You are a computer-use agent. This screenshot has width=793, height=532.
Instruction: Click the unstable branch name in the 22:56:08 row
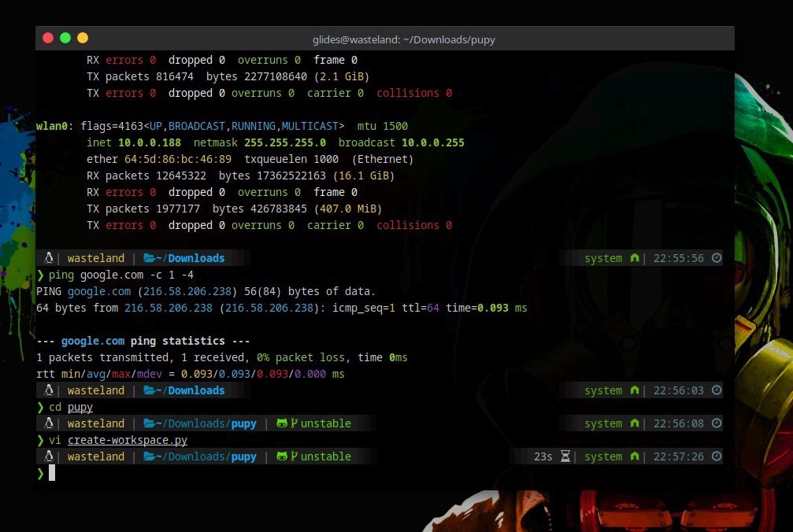click(326, 423)
